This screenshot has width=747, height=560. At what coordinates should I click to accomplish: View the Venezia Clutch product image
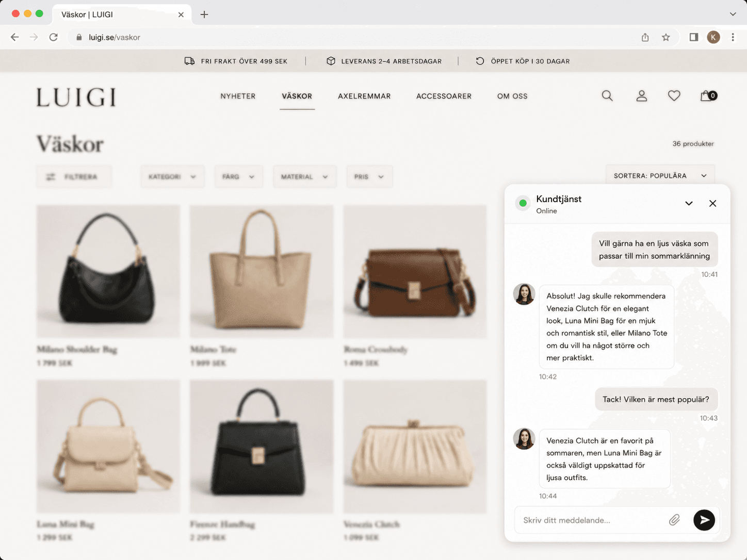415,447
